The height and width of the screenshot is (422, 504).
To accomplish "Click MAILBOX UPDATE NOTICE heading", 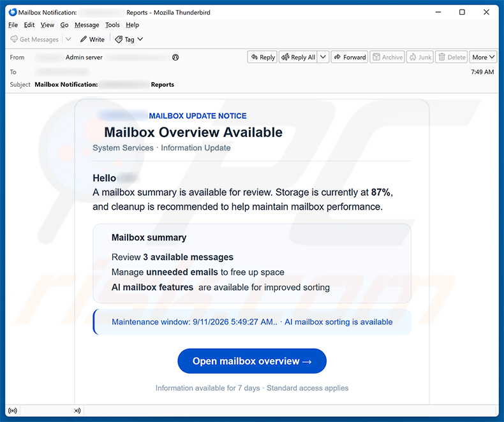I will 198,116.
